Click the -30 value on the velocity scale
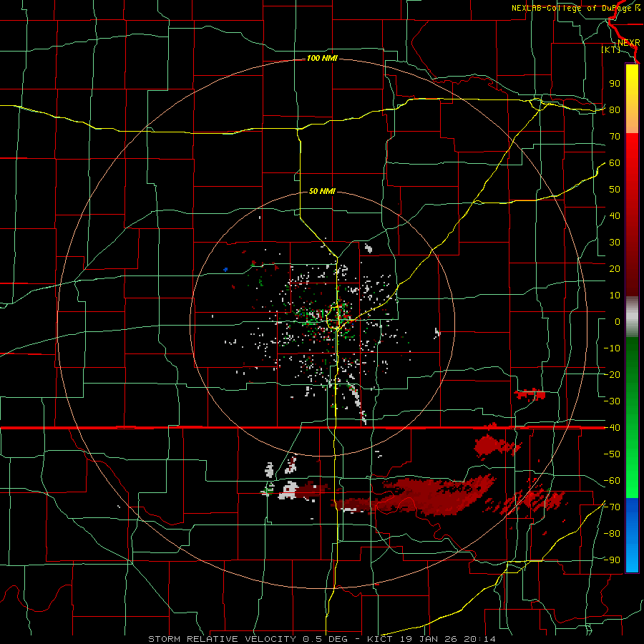The width and height of the screenshot is (644, 644). (x=612, y=401)
